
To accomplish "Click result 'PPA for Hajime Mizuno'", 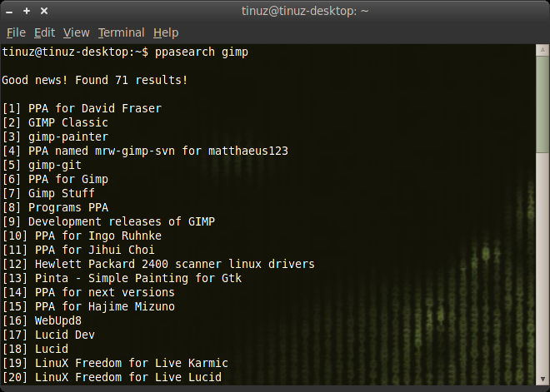I will (105, 307).
